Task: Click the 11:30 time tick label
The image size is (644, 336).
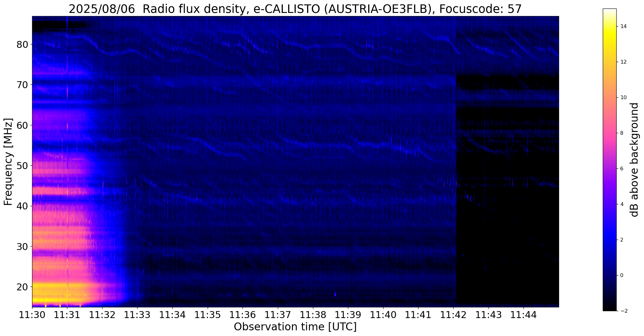Action: tap(32, 315)
